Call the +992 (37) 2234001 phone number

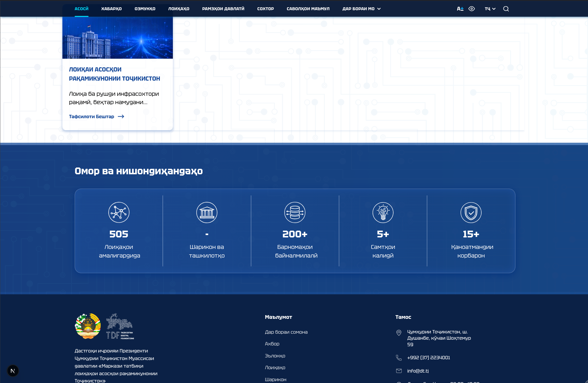[x=429, y=358]
